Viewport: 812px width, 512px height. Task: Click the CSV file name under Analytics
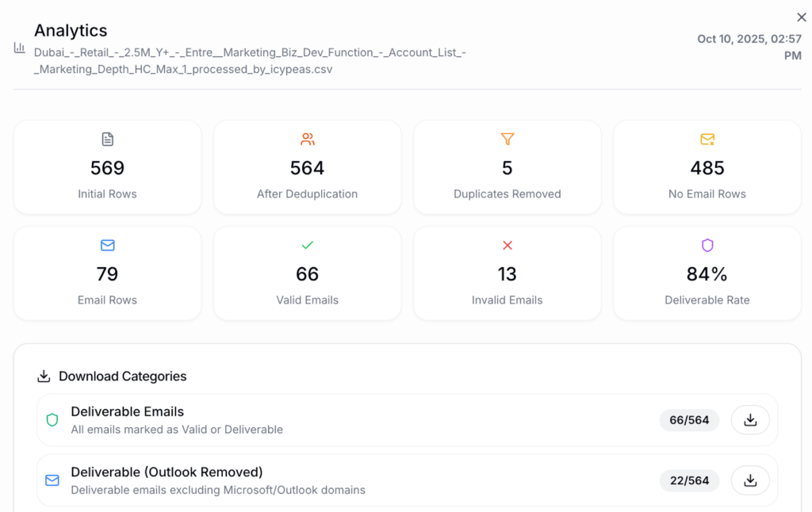click(x=250, y=60)
